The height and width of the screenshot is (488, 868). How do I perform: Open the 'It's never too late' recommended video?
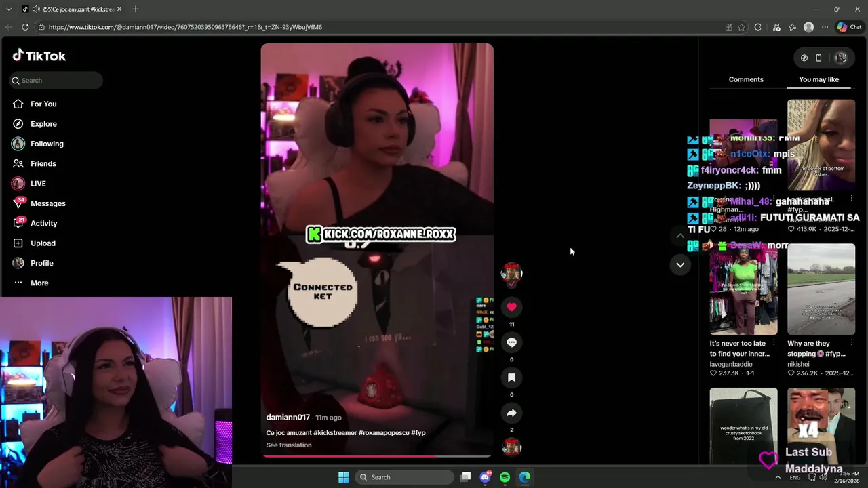[743, 289]
